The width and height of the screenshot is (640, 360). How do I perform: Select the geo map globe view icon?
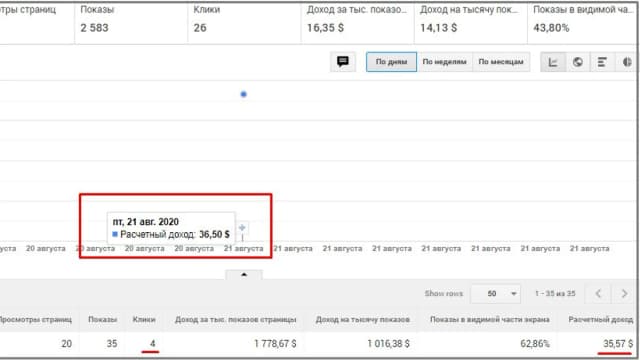pos(578,62)
